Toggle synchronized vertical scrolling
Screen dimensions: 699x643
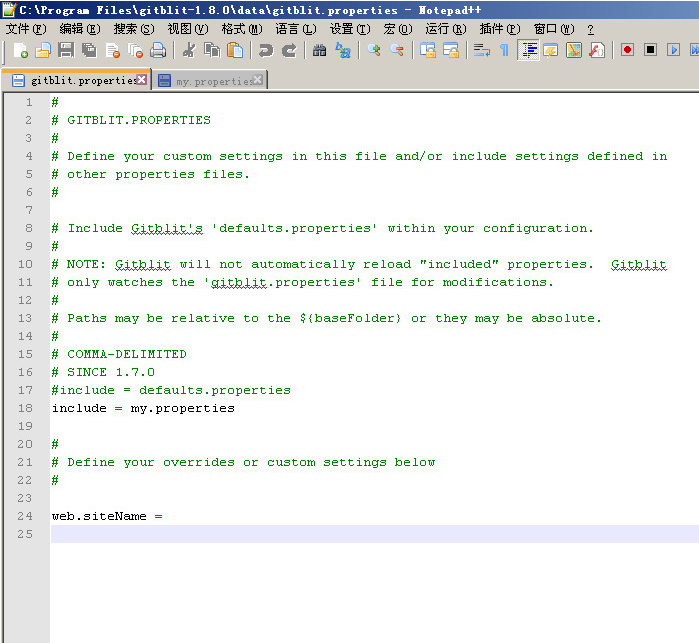[x=428, y=50]
